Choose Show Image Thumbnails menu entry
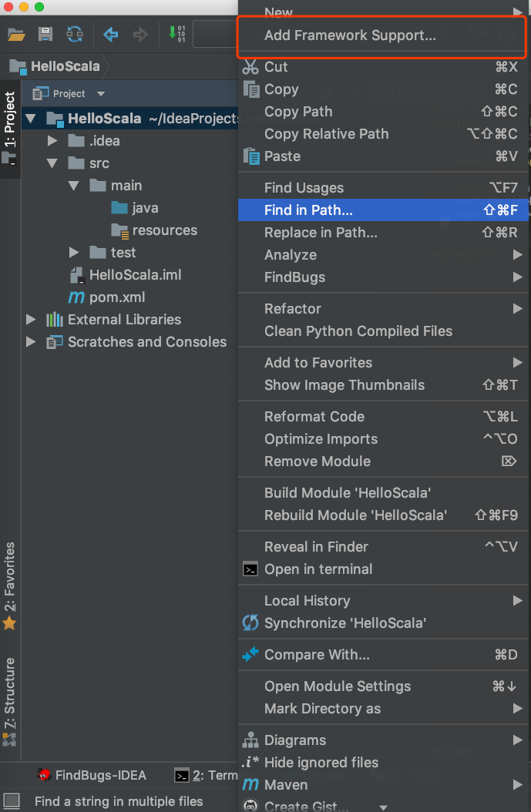Image resolution: width=531 pixels, height=812 pixels. (383, 384)
